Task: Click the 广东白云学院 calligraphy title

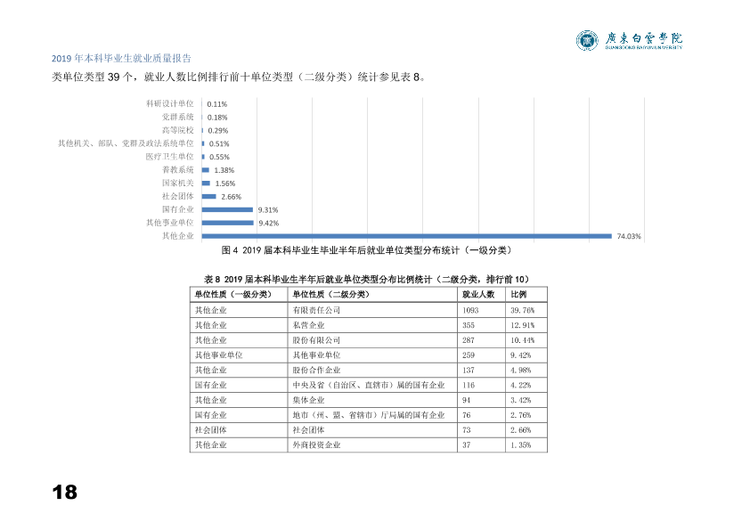Action: pyautogui.click(x=644, y=39)
